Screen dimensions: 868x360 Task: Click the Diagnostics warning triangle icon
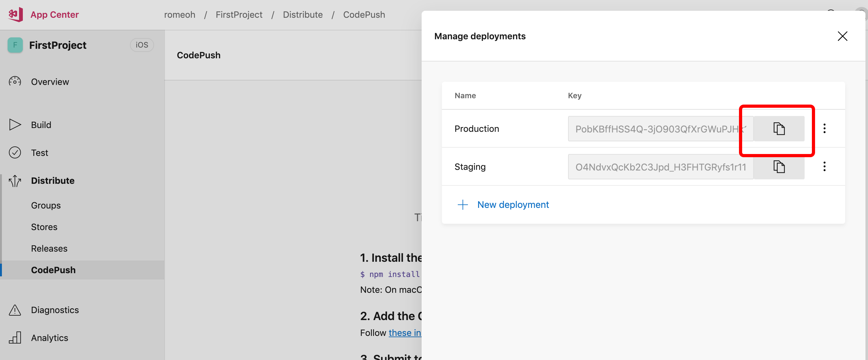pyautogui.click(x=15, y=310)
